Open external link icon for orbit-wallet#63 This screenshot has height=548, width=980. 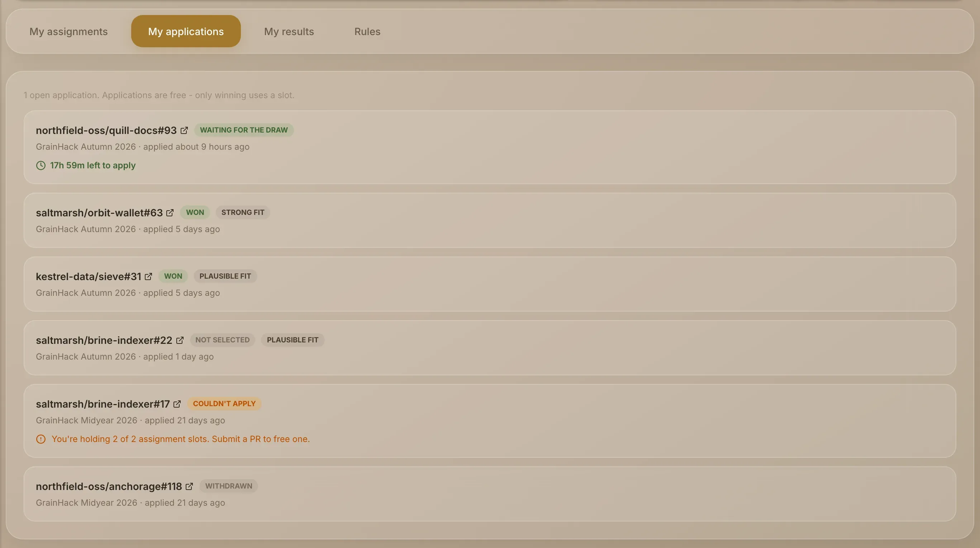coord(170,213)
